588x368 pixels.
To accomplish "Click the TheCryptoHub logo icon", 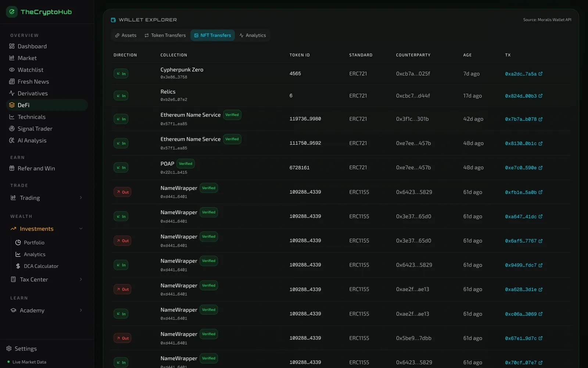I will coord(12,12).
